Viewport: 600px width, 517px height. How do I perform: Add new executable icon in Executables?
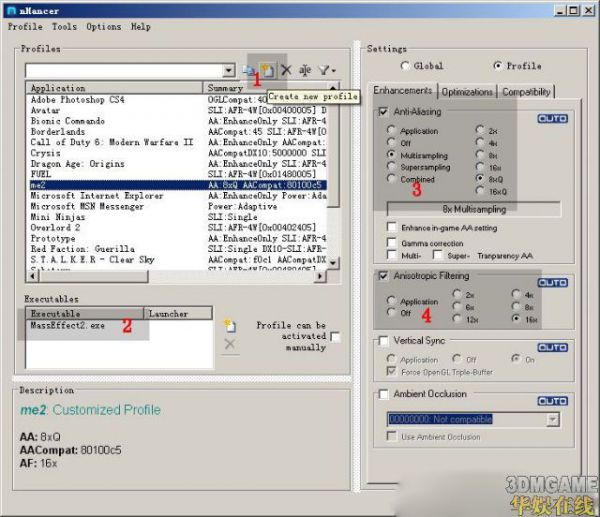click(230, 325)
